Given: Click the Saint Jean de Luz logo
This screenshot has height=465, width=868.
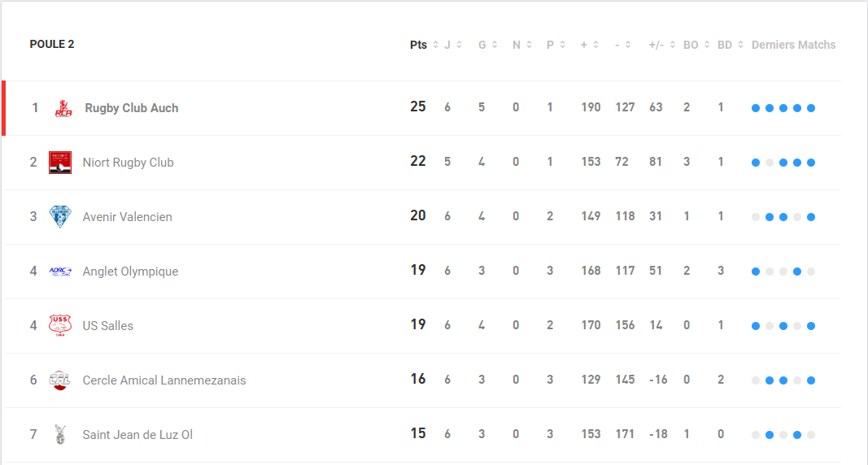Looking at the screenshot, I should [60, 435].
